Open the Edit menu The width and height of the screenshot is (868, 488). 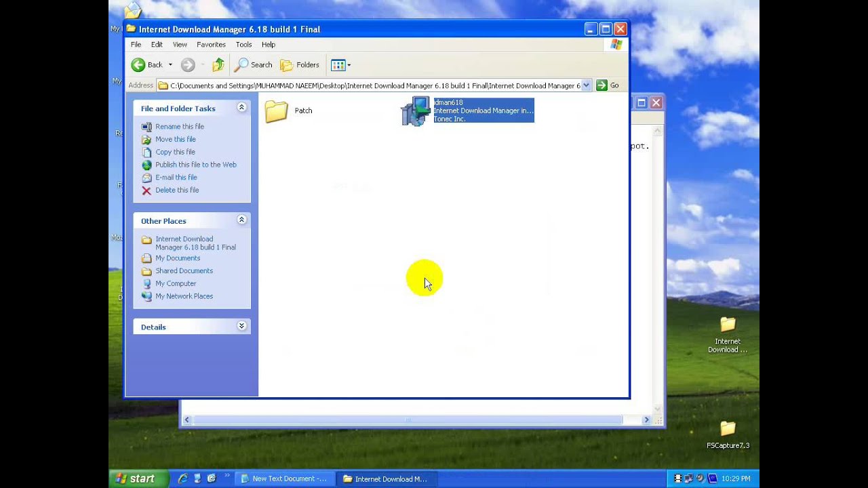click(x=157, y=45)
